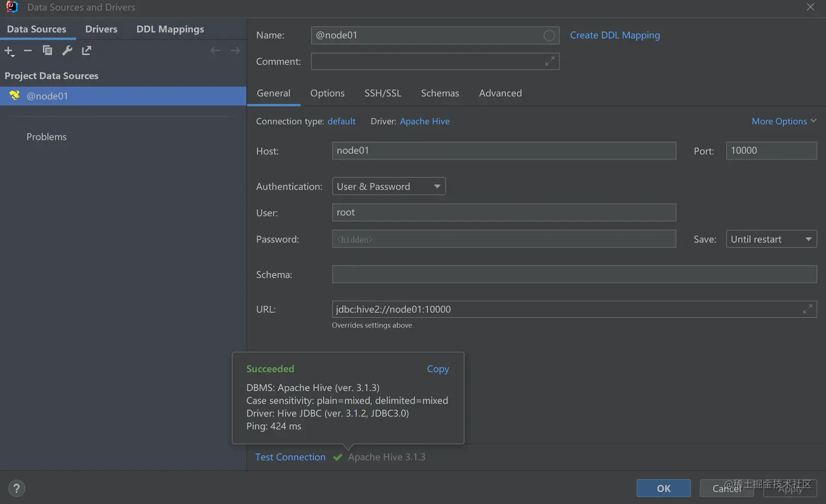
Task: Click the IntelliJ icon in the title bar
Action: tap(11, 7)
